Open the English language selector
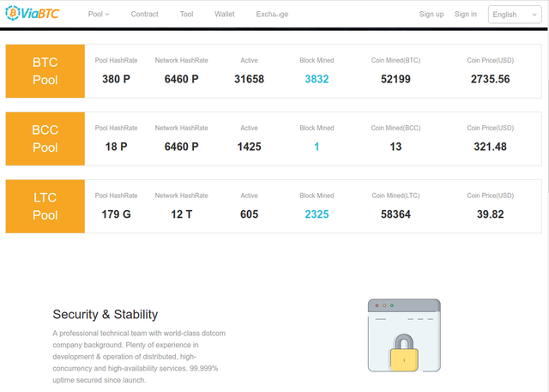 pyautogui.click(x=516, y=15)
